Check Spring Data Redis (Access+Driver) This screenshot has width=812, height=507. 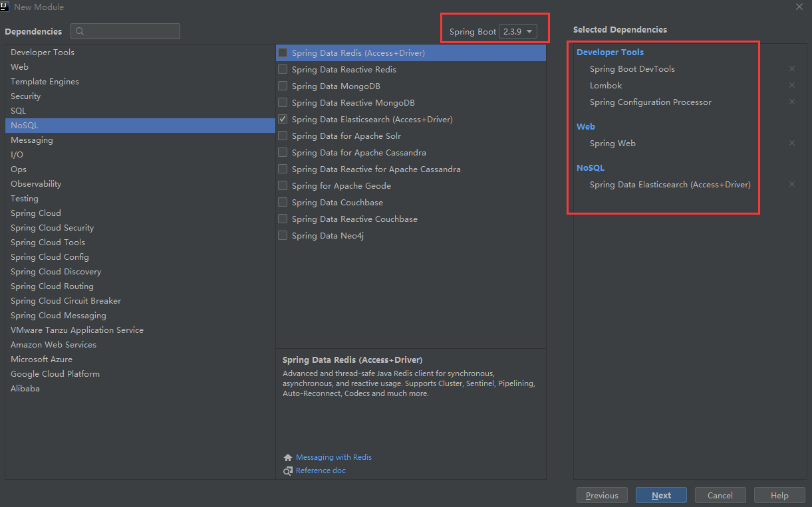[x=283, y=52]
